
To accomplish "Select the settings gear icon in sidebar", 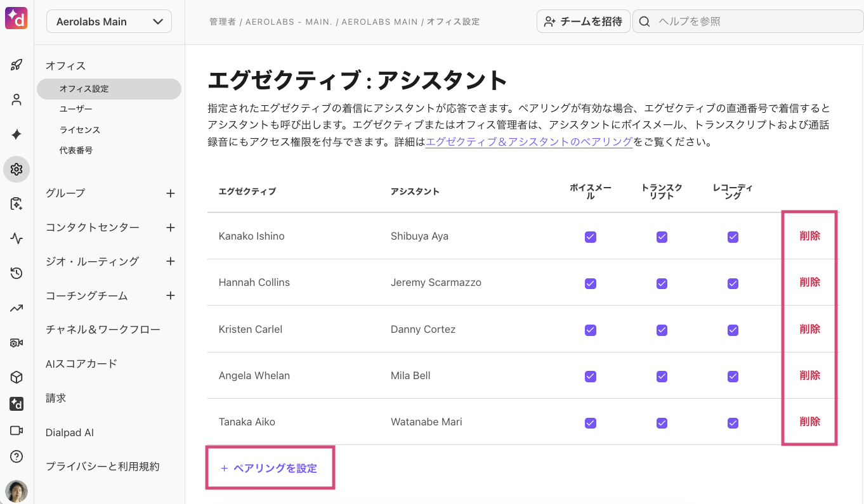I will [16, 169].
